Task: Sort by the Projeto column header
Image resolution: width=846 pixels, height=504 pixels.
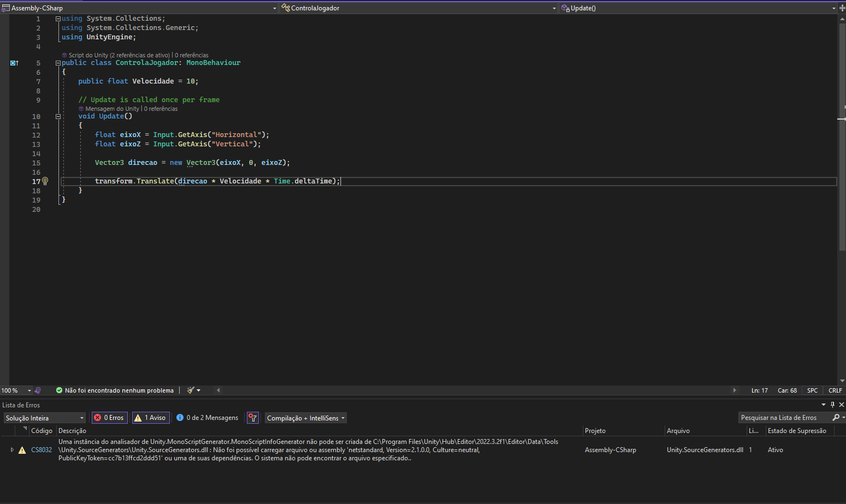Action: click(x=595, y=431)
